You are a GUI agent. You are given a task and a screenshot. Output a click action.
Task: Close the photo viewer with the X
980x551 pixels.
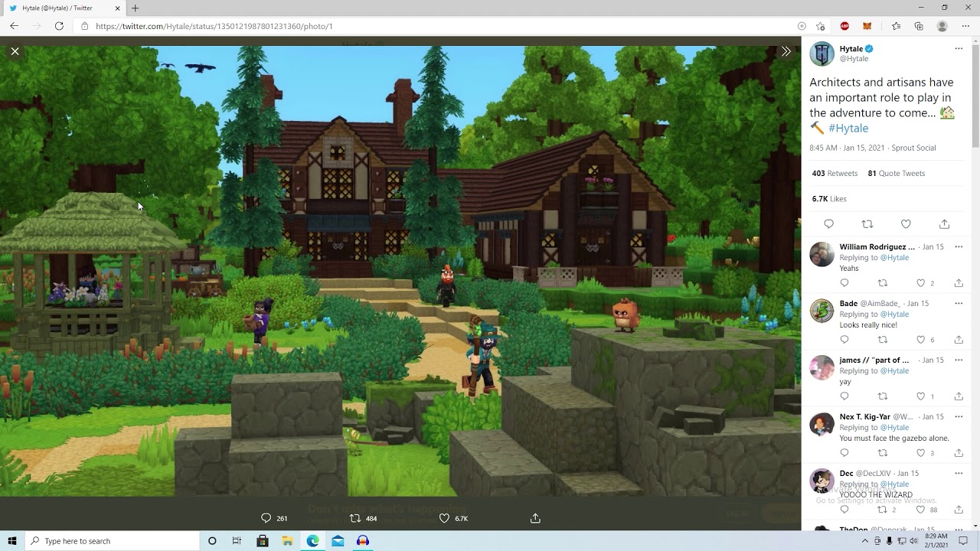[x=15, y=51]
